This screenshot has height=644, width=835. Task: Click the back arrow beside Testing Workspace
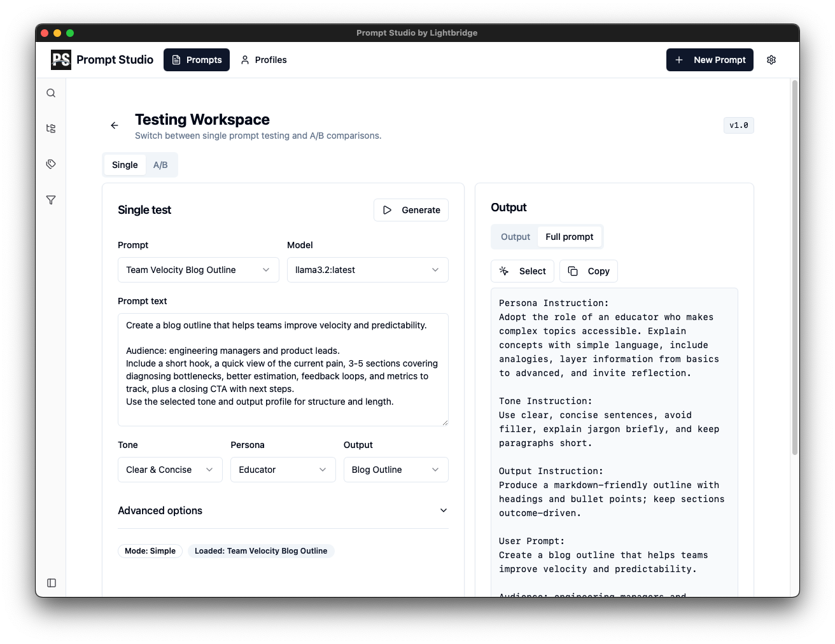pyautogui.click(x=114, y=125)
